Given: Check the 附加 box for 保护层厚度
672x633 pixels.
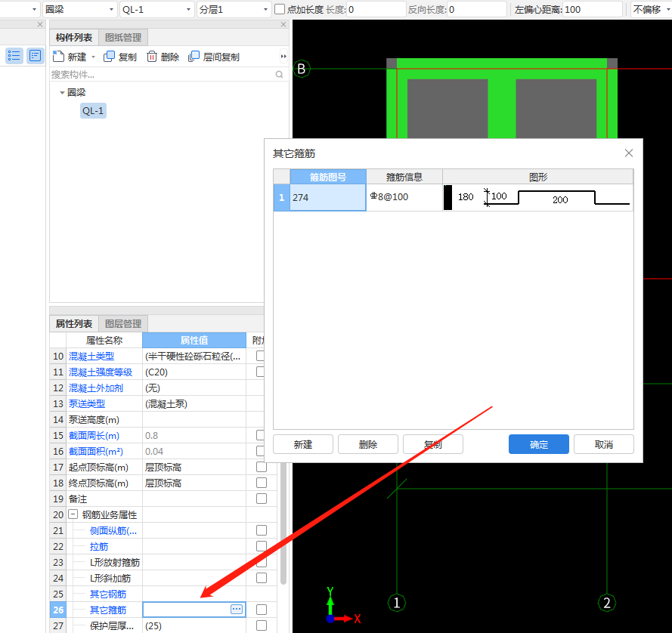Looking at the screenshot, I should [x=261, y=625].
